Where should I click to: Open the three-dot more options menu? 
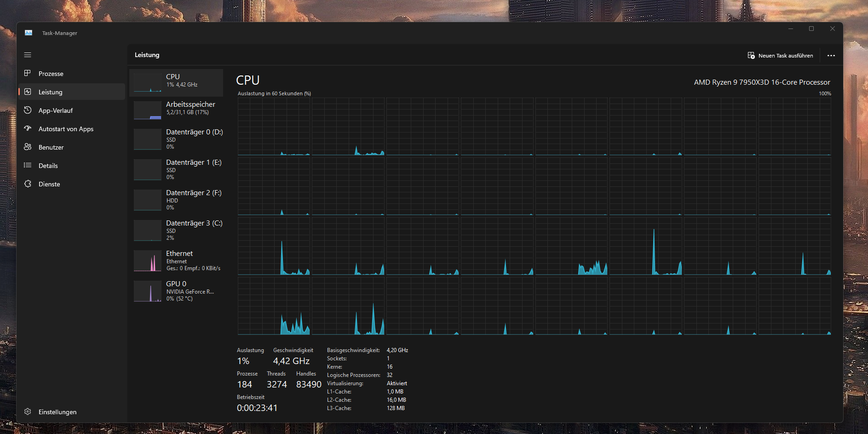831,55
